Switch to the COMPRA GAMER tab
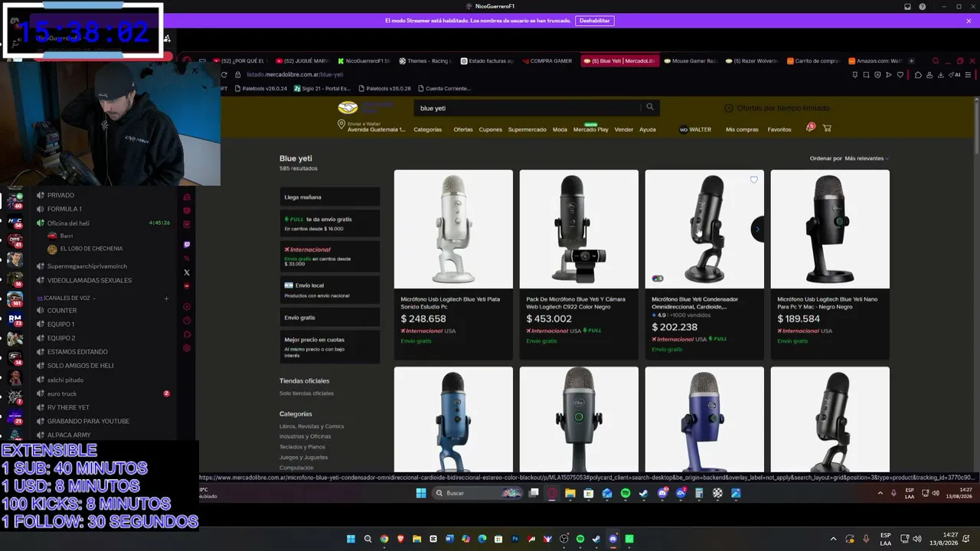The width and height of the screenshot is (980, 551). pos(547,60)
